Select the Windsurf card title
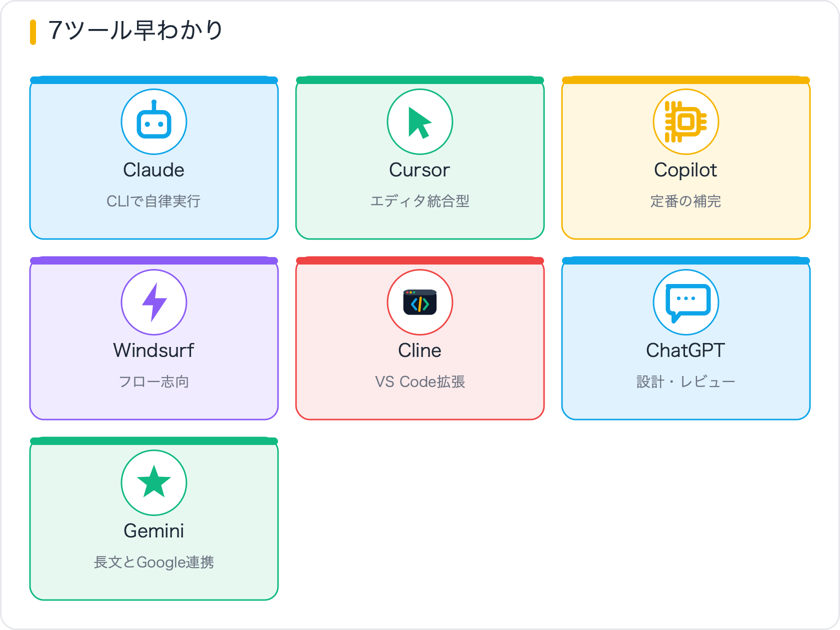Image resolution: width=840 pixels, height=630 pixels. (154, 350)
